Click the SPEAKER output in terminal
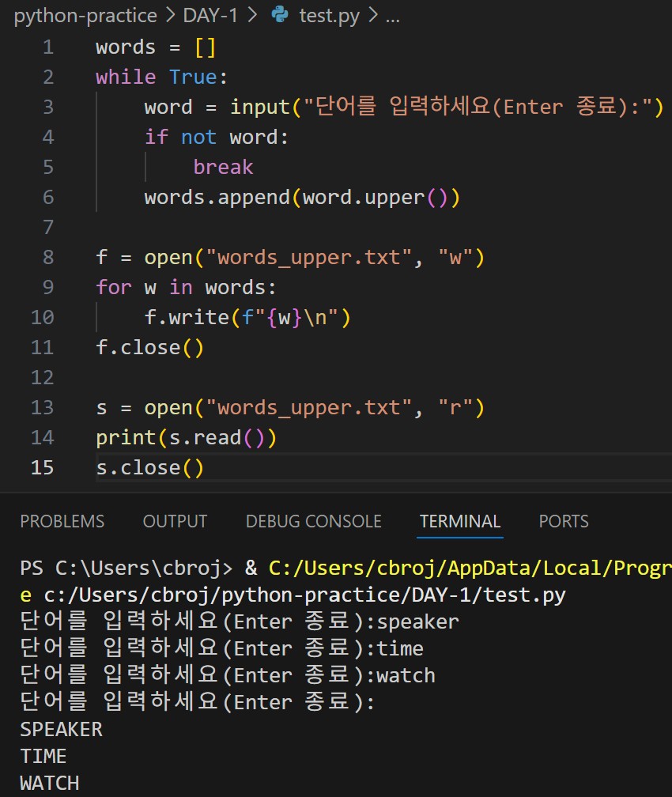Screen dimensions: 672x797 click(x=61, y=729)
